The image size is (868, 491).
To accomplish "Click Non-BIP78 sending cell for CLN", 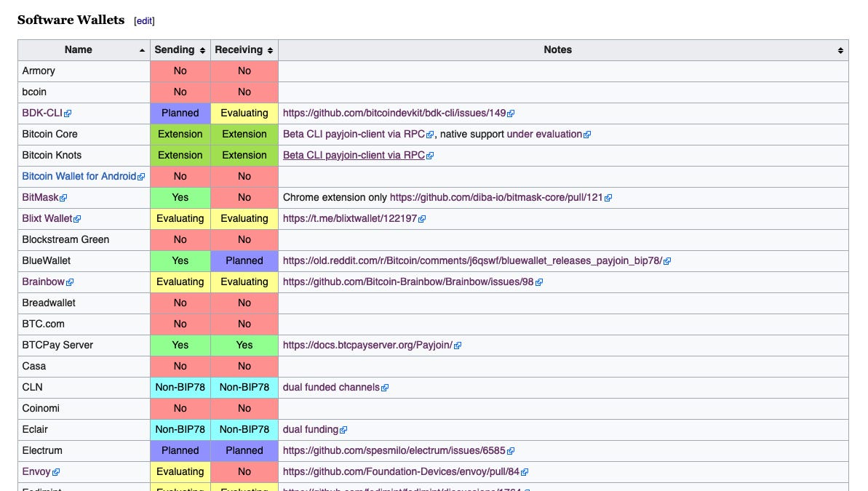I will (x=180, y=387).
